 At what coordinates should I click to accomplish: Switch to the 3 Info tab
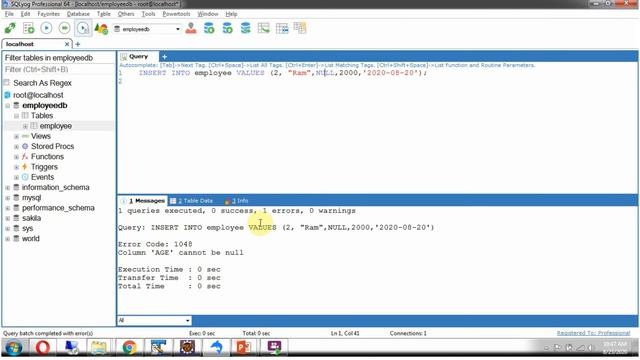click(x=237, y=201)
